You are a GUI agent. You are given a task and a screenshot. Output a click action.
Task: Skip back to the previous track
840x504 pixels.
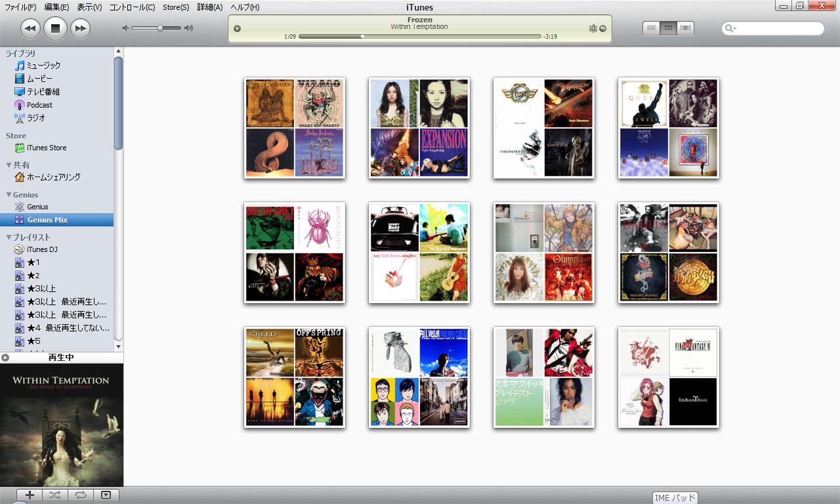tap(30, 28)
